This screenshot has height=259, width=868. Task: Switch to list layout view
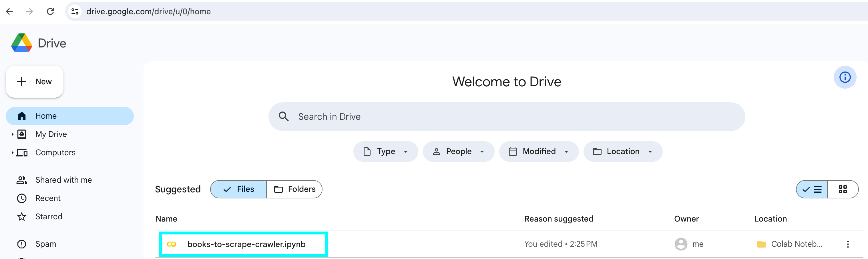tap(812, 189)
